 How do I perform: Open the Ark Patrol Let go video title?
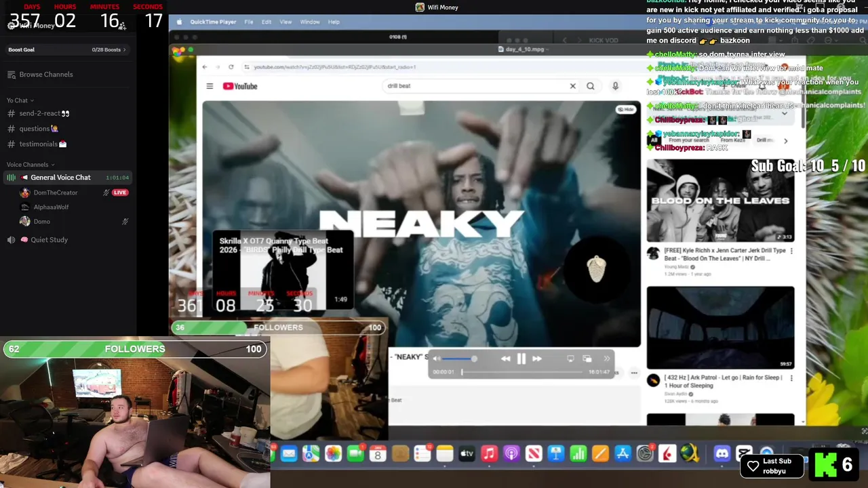[723, 382]
